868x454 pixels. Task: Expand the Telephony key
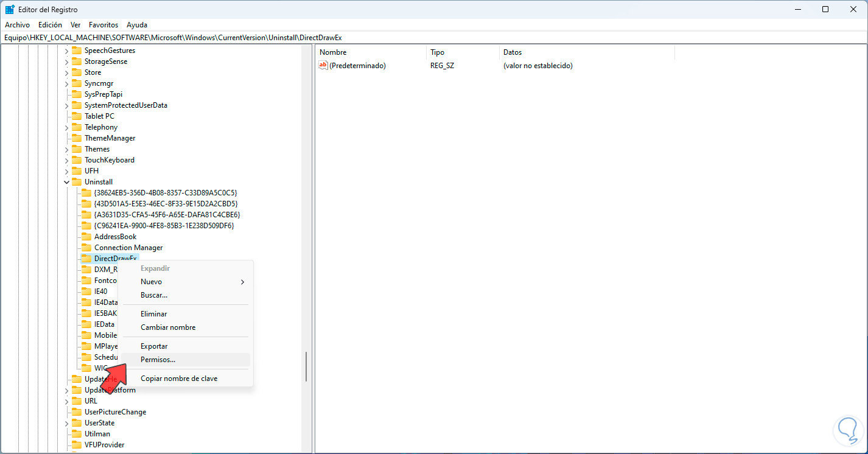[66, 127]
